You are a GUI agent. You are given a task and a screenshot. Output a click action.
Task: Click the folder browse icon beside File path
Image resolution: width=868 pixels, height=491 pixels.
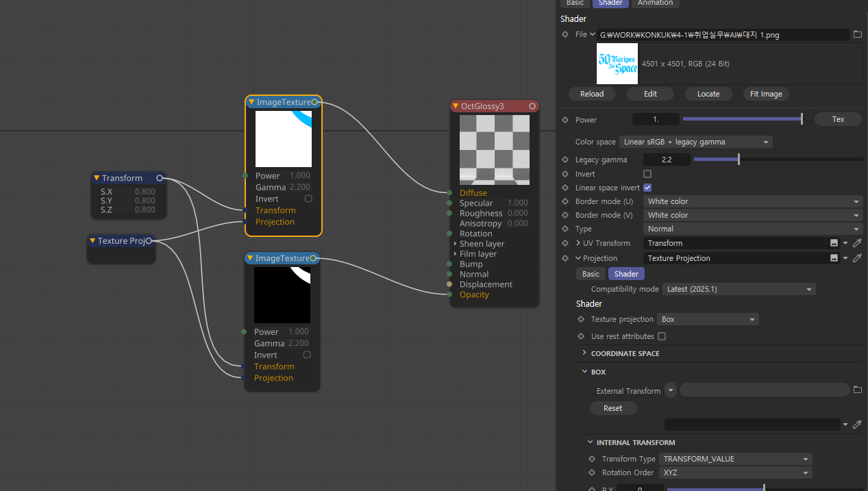(x=857, y=34)
